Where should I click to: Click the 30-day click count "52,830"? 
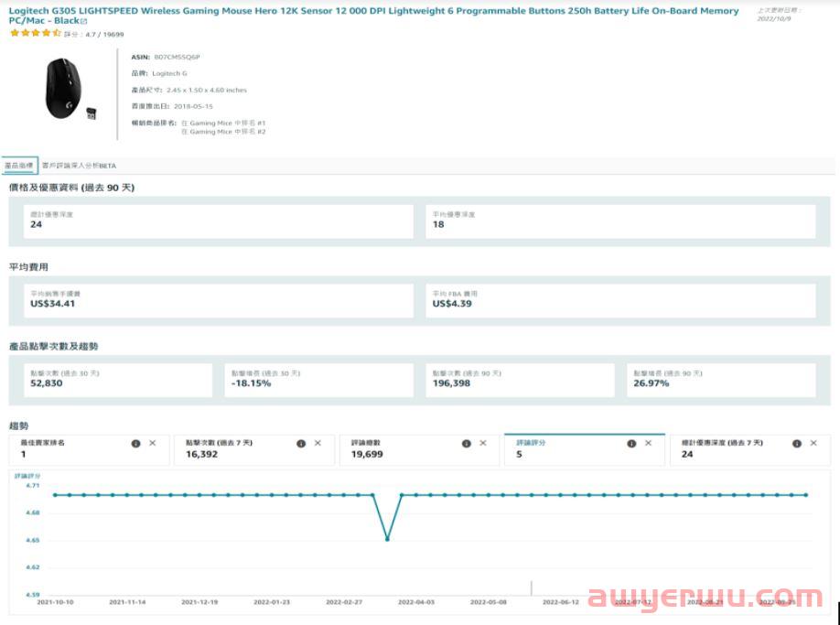[x=47, y=383]
